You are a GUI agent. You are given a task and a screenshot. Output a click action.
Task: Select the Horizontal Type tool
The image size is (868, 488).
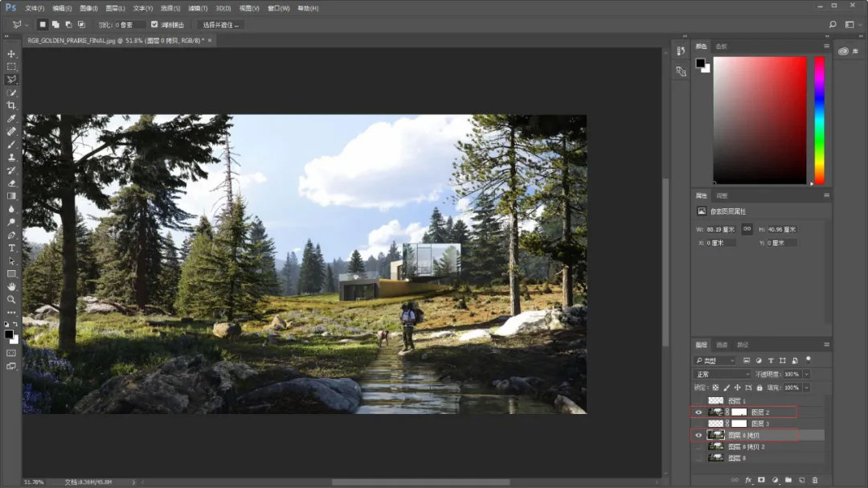11,248
